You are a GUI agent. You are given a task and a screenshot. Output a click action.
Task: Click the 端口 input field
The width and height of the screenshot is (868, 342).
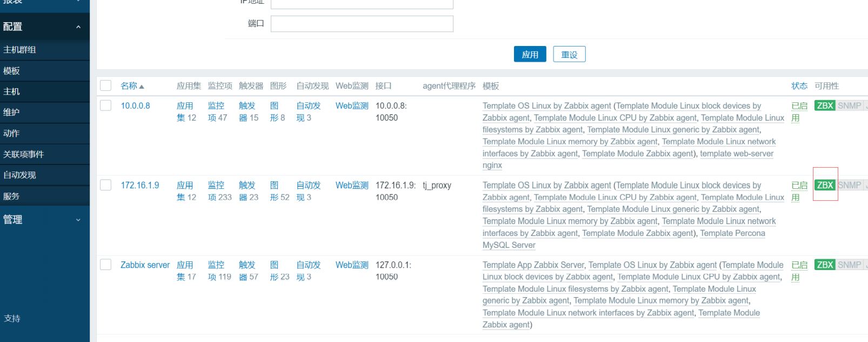point(362,24)
